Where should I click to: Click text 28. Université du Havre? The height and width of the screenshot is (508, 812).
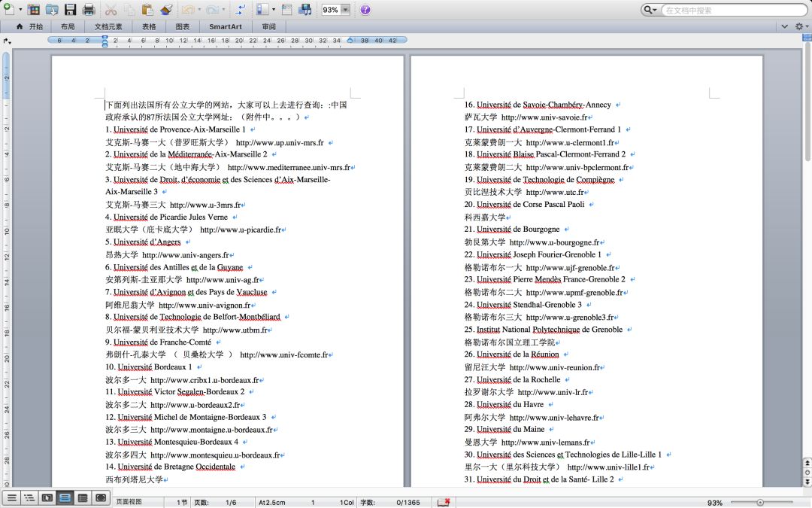tap(504, 404)
